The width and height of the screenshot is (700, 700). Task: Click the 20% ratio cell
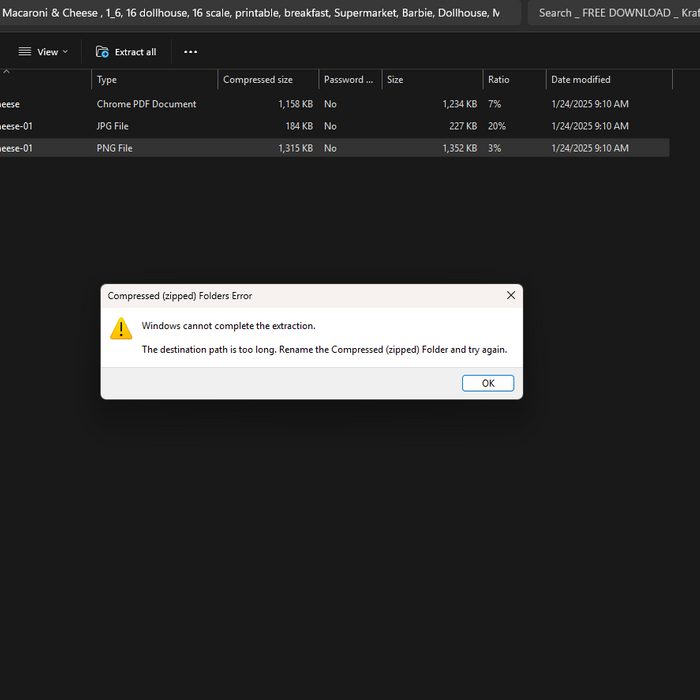[496, 126]
